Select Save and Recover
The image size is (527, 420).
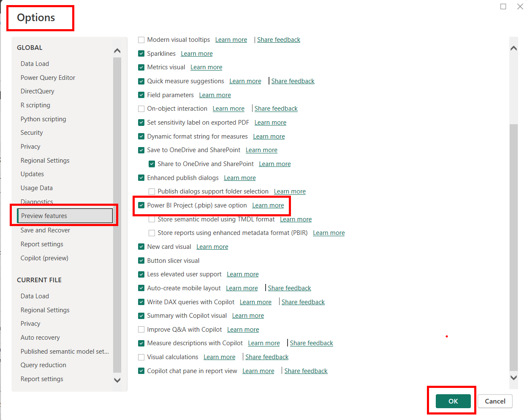coord(45,230)
